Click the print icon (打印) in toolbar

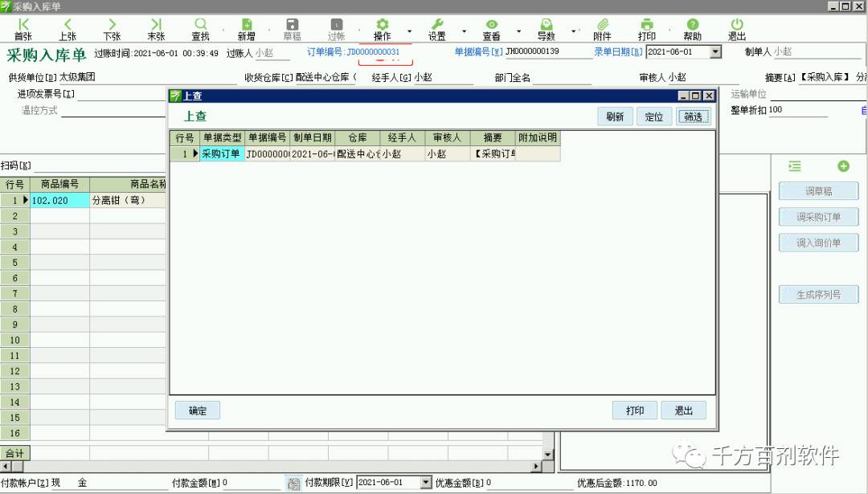point(646,30)
